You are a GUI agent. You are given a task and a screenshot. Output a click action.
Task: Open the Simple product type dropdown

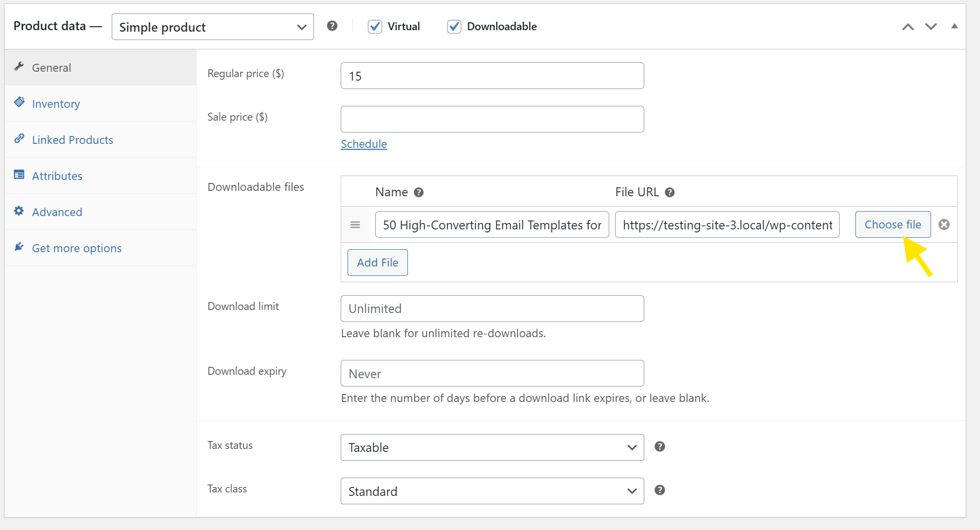213,27
